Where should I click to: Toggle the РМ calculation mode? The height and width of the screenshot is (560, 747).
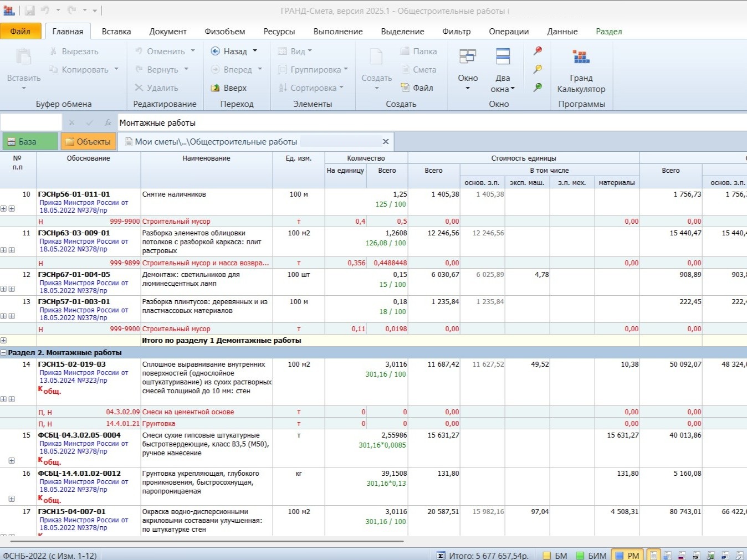627,556
